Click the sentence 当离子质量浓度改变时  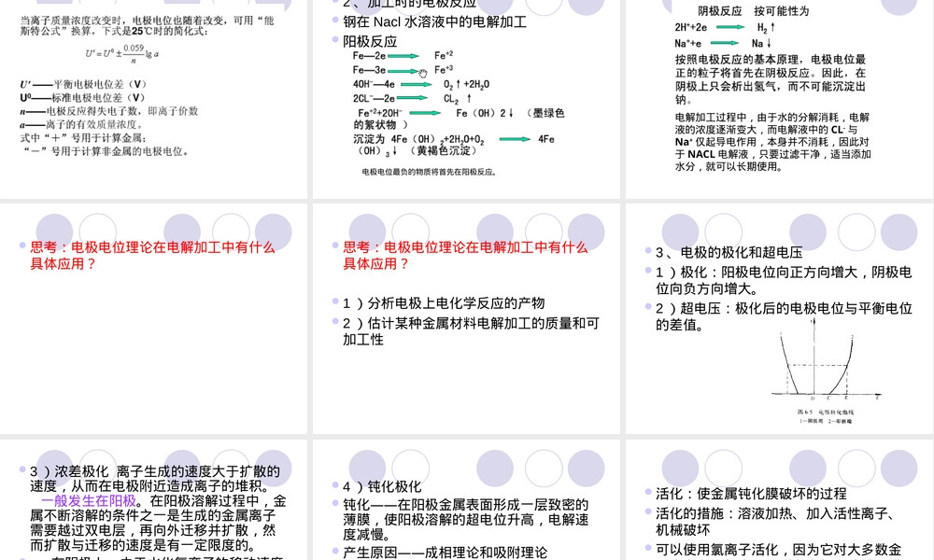[x=147, y=25]
